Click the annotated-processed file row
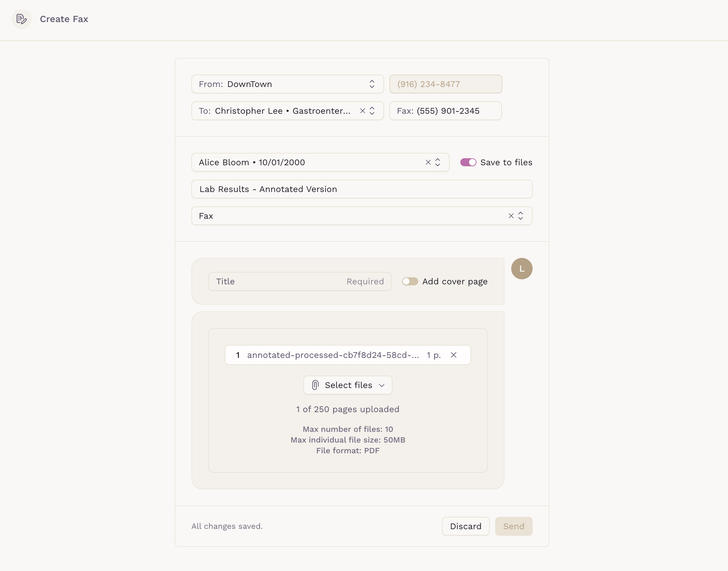This screenshot has height=571, width=728. tap(333, 355)
